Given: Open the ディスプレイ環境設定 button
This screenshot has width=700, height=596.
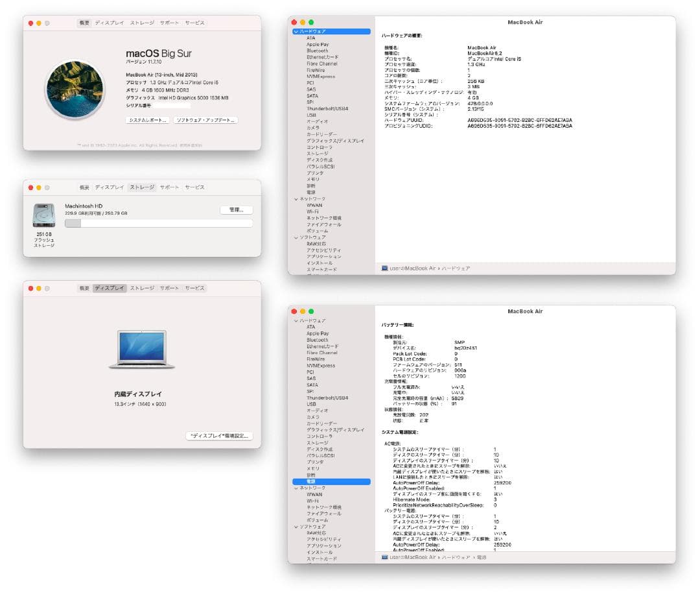Looking at the screenshot, I should (x=219, y=436).
